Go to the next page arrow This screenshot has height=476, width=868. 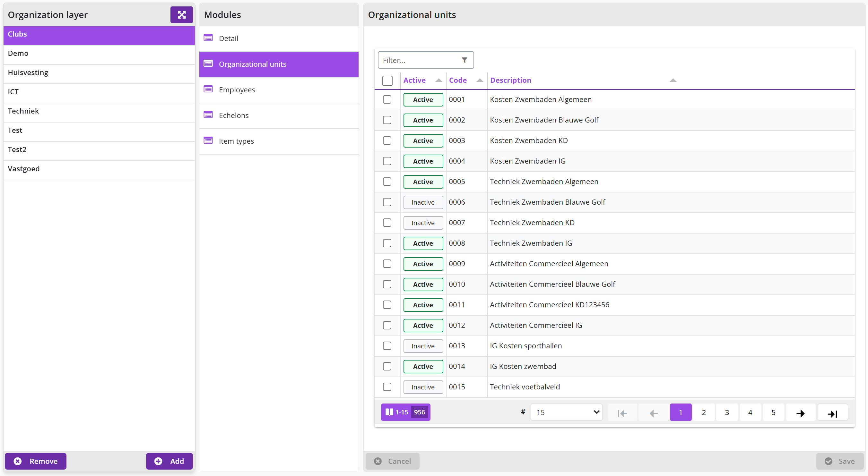pos(800,412)
